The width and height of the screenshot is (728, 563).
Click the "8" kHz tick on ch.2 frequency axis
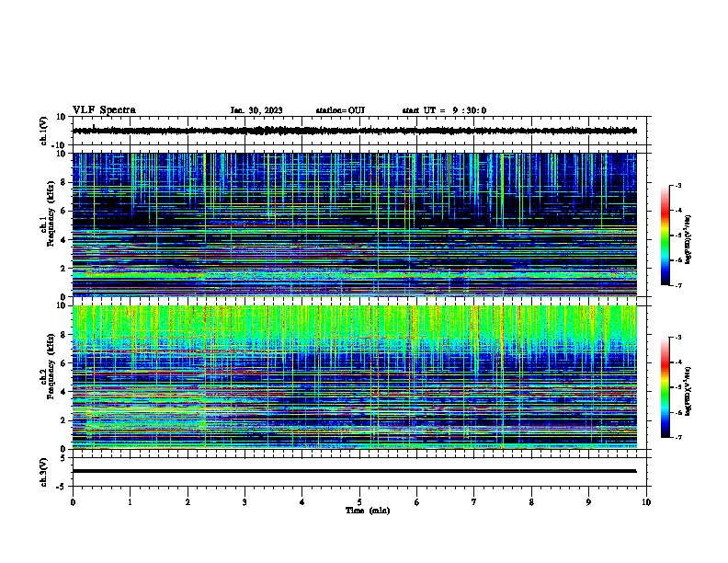[x=63, y=335]
